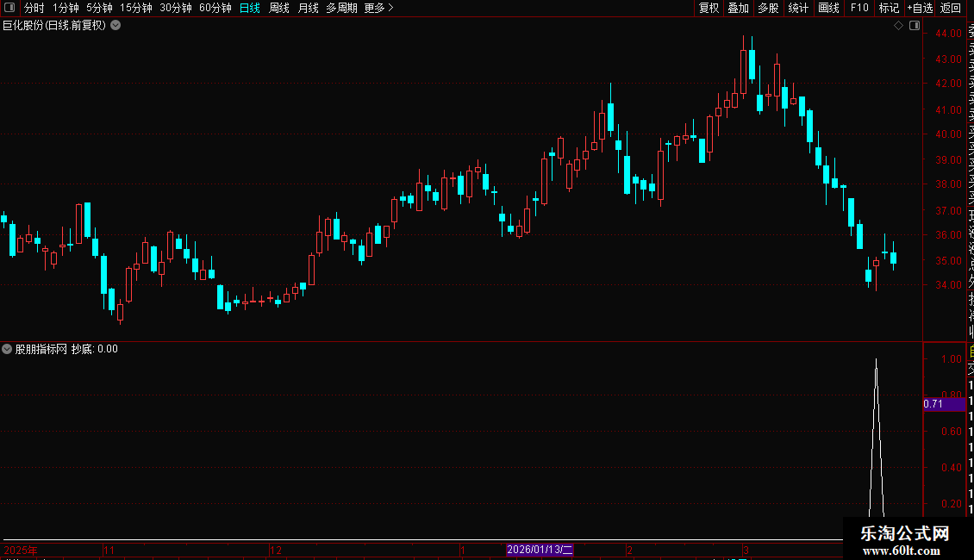Screen dimensions: 974x560
Task: Select the 30分钟 period
Action: (x=176, y=8)
